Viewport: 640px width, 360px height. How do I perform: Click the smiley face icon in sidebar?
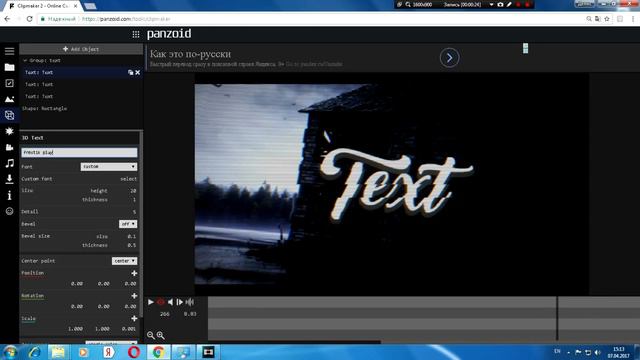9,211
